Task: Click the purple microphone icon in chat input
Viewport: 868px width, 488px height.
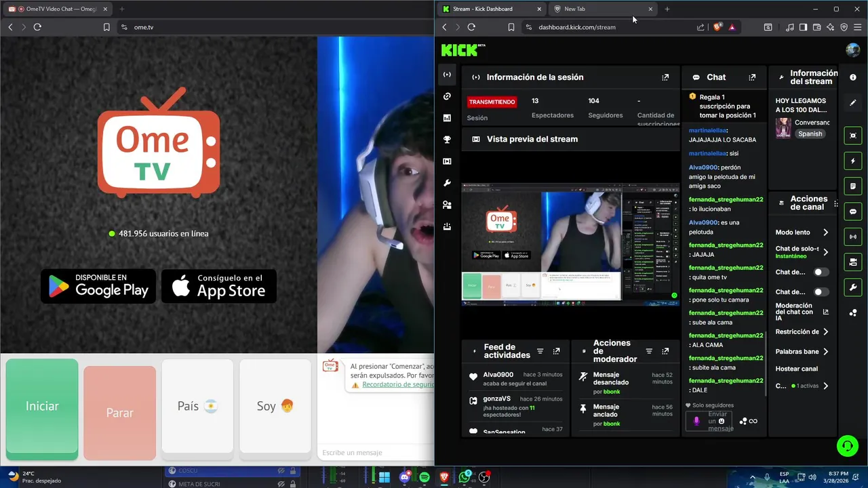Action: click(696, 421)
